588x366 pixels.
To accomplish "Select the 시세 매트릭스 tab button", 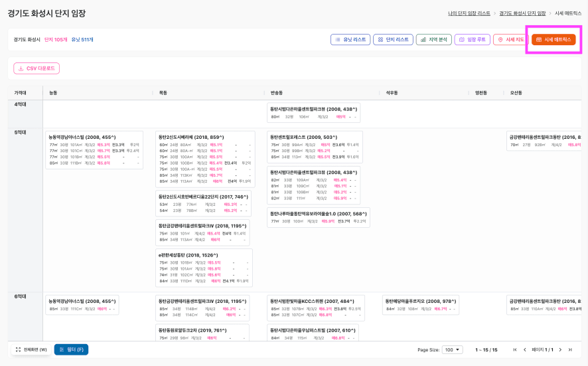I will [553, 40].
